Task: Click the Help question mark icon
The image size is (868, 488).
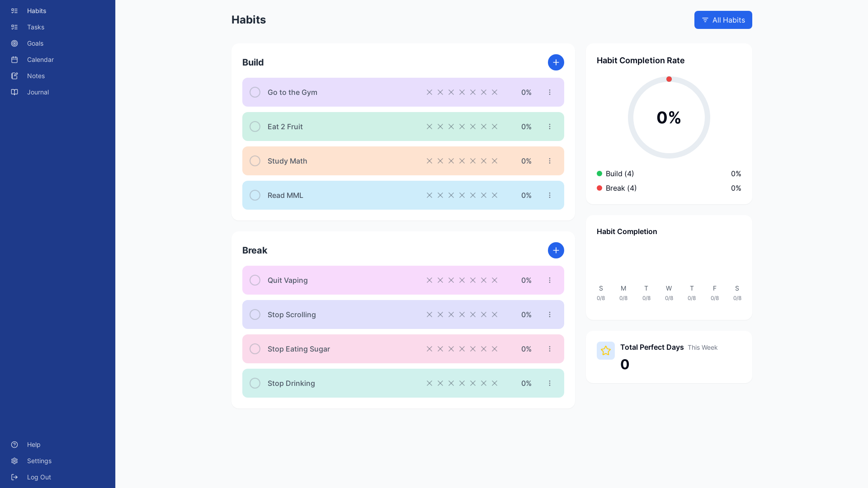Action: click(x=14, y=445)
